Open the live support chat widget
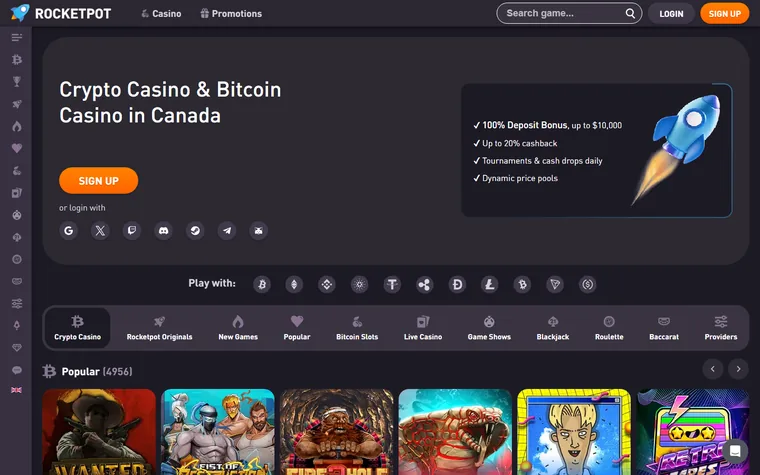Screen dimensions: 760x475 (x=735, y=451)
